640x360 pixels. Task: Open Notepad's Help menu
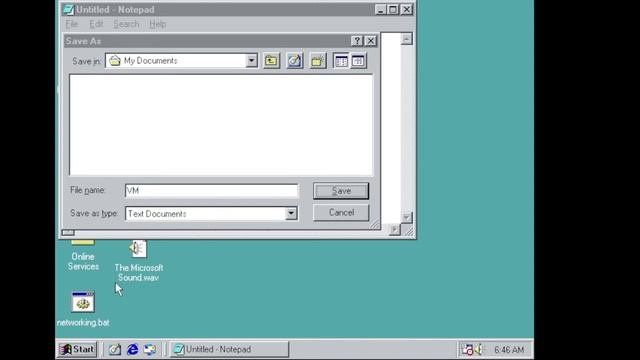tap(158, 24)
